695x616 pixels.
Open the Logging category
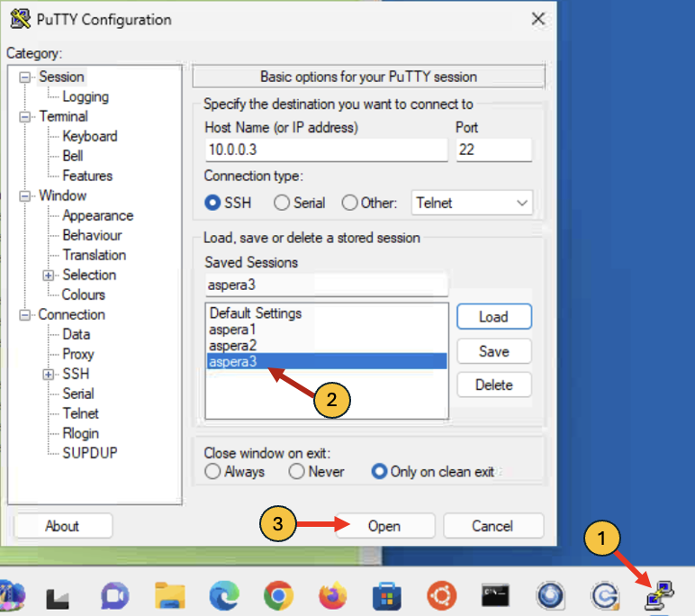tap(86, 96)
